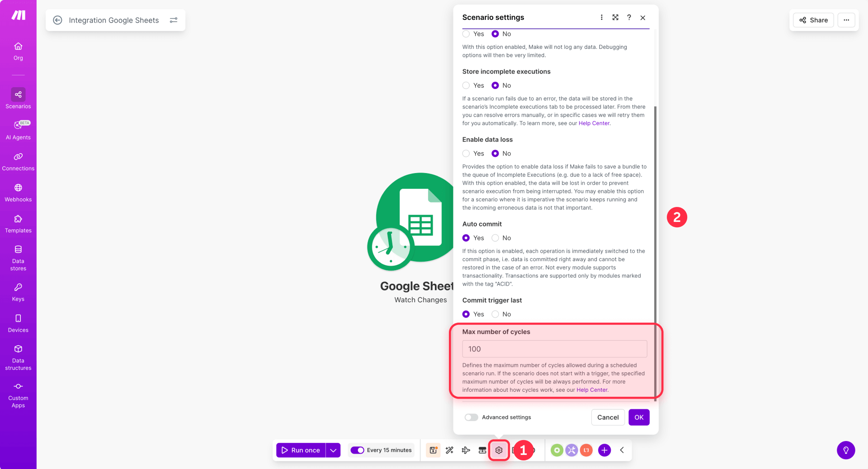Open Data stores in the sidebar
Screen dimensions: 868x469
18,258
